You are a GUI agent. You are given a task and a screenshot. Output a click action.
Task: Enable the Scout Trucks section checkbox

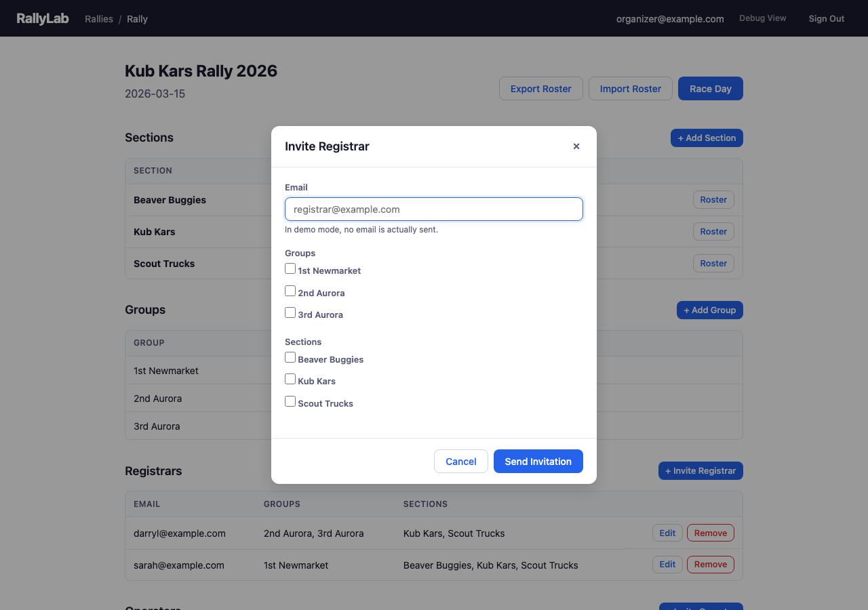click(290, 401)
